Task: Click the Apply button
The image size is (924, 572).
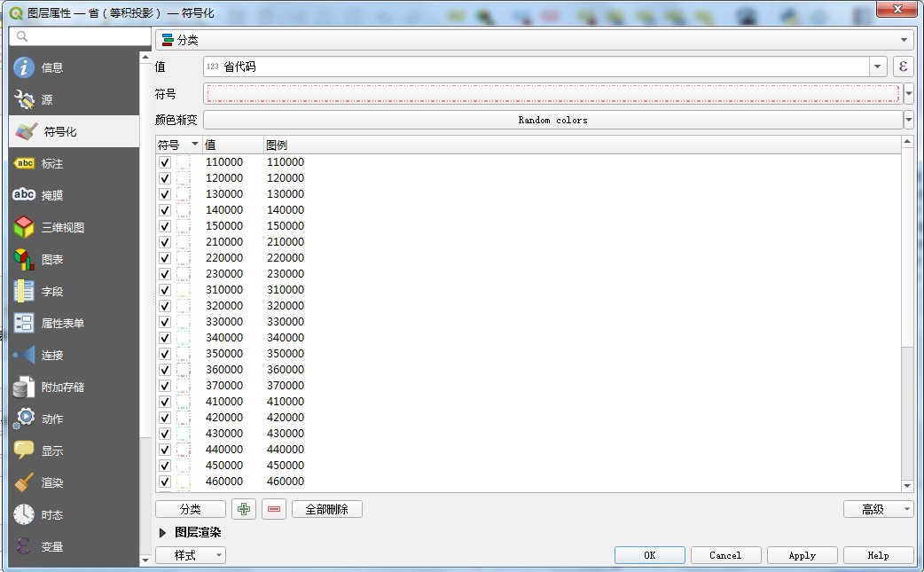Action: coord(802,555)
